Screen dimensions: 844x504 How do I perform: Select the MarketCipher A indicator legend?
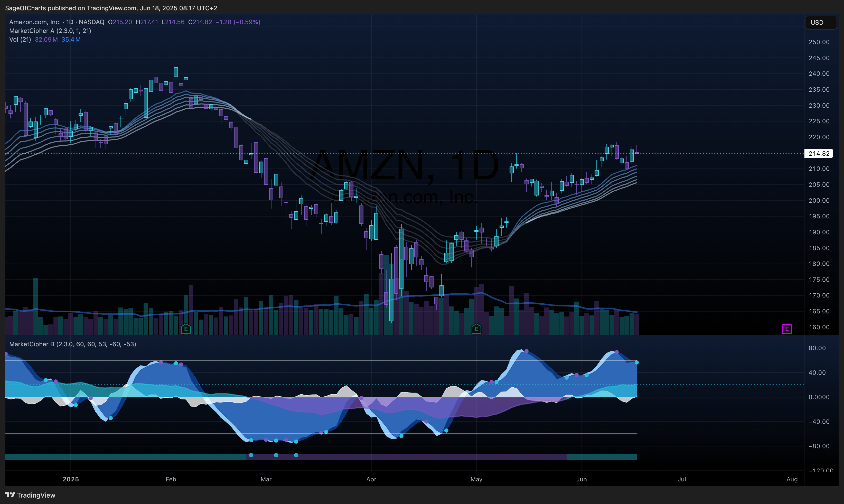click(x=50, y=31)
